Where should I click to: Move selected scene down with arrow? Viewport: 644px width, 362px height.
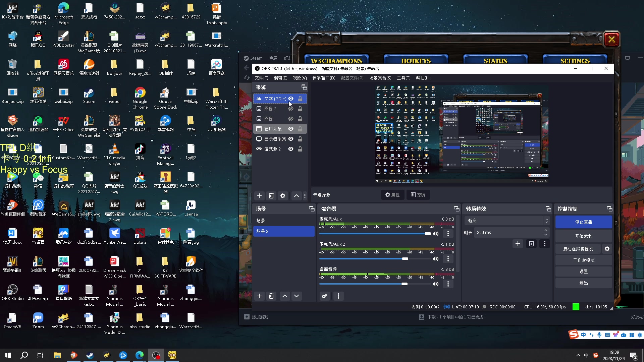pyautogui.click(x=297, y=296)
